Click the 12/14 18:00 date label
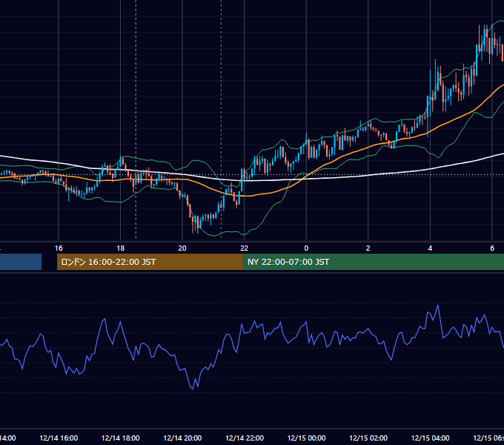Screen dimensions: 504x445 tap(121, 438)
